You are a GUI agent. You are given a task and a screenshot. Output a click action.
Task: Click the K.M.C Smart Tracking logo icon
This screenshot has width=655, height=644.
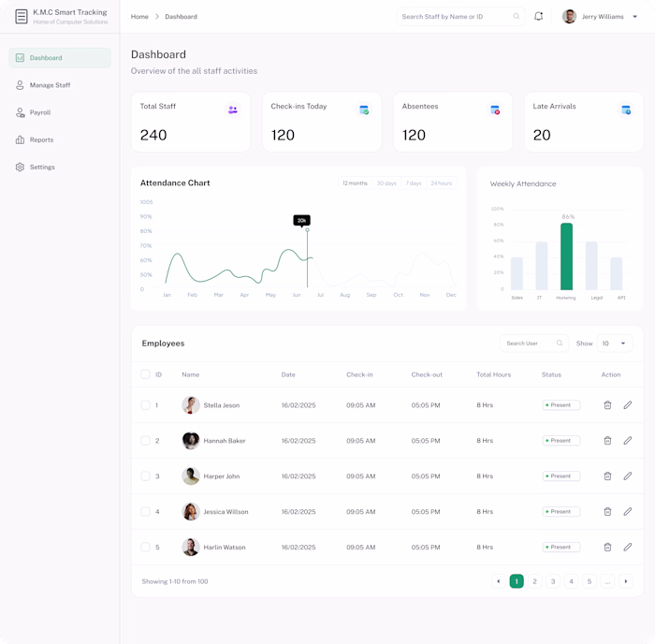pos(22,16)
